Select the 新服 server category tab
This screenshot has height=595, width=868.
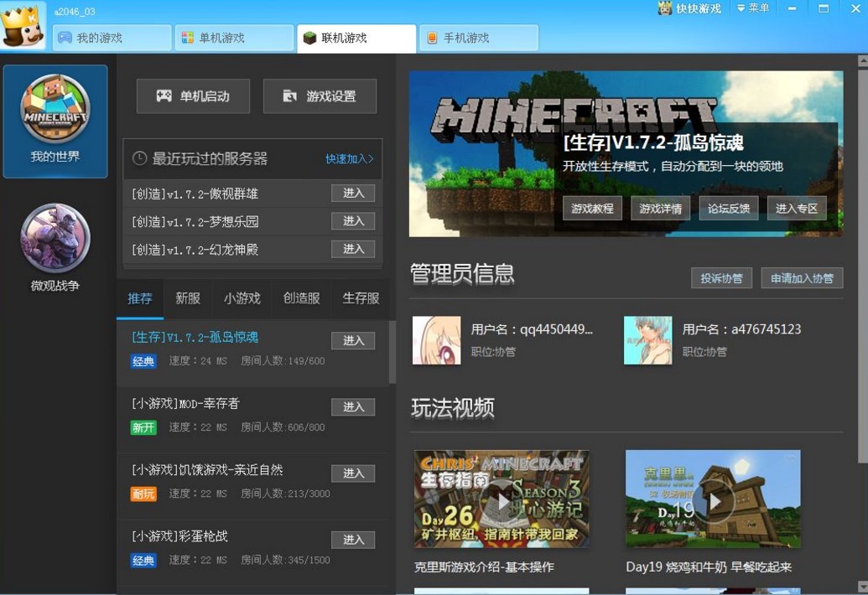[188, 298]
